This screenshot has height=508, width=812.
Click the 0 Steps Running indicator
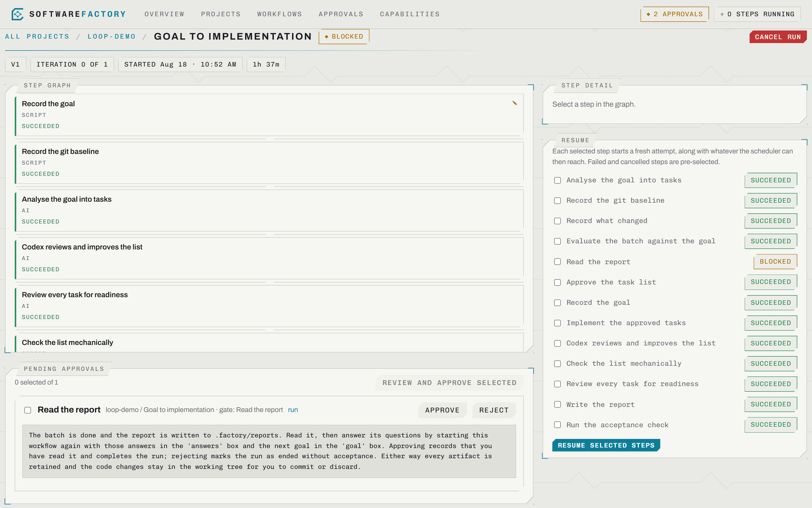pyautogui.click(x=757, y=14)
